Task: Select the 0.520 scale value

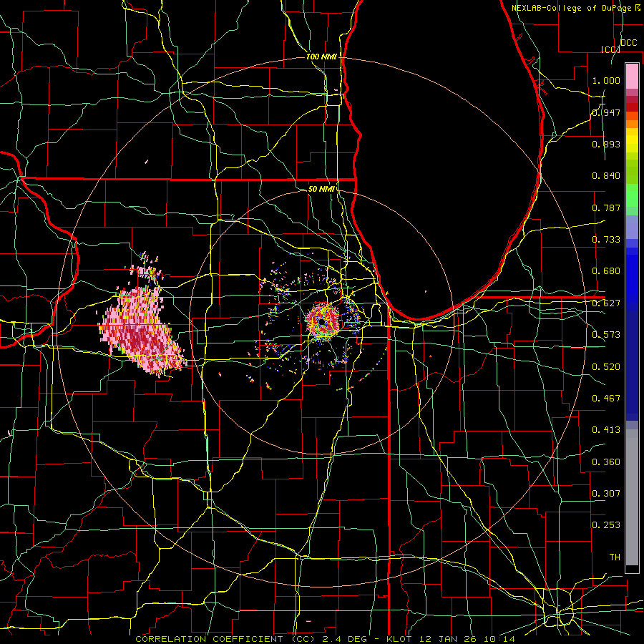Action: point(606,367)
